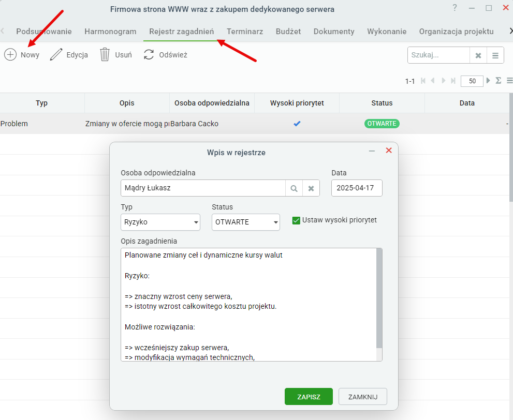Click the Data field 2025-04-17
This screenshot has width=513, height=420.
tap(357, 188)
